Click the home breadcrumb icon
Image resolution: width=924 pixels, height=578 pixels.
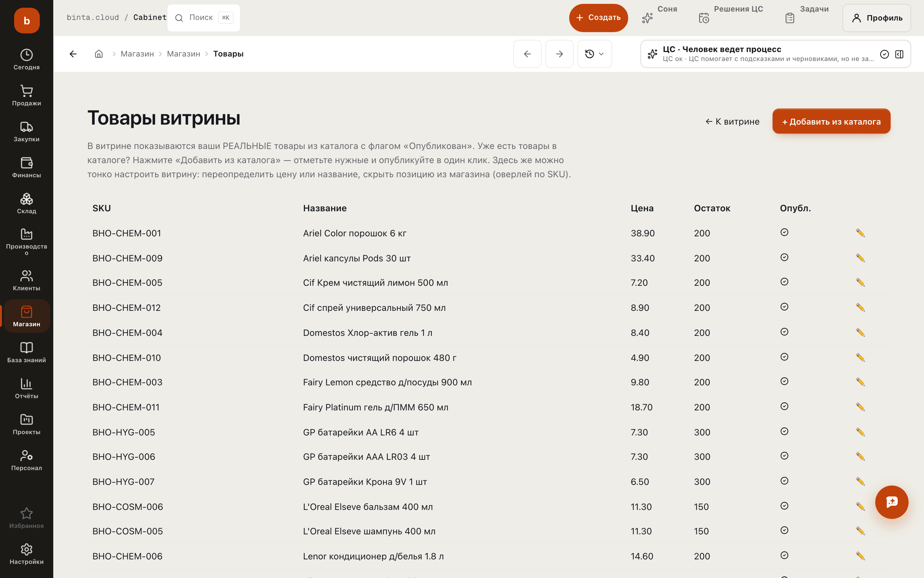[x=99, y=54]
